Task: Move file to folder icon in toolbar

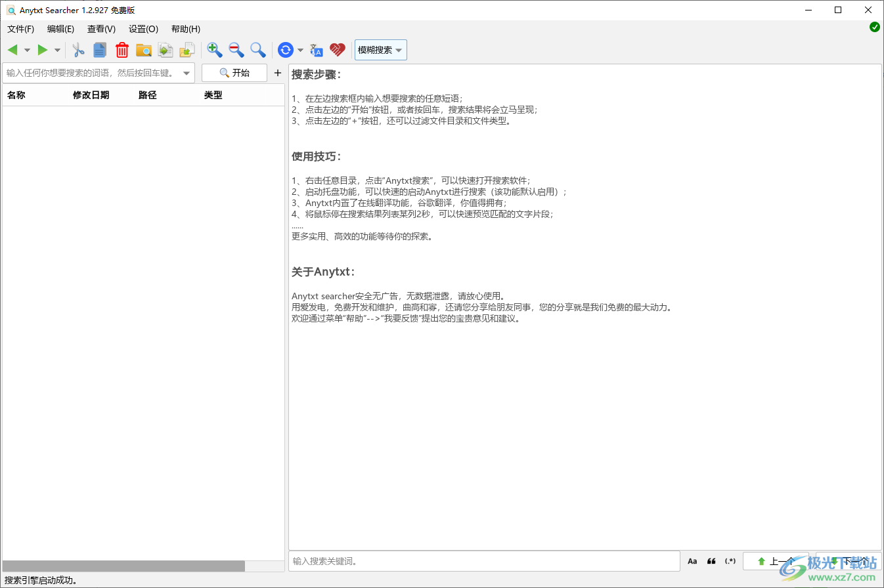Action: click(187, 50)
